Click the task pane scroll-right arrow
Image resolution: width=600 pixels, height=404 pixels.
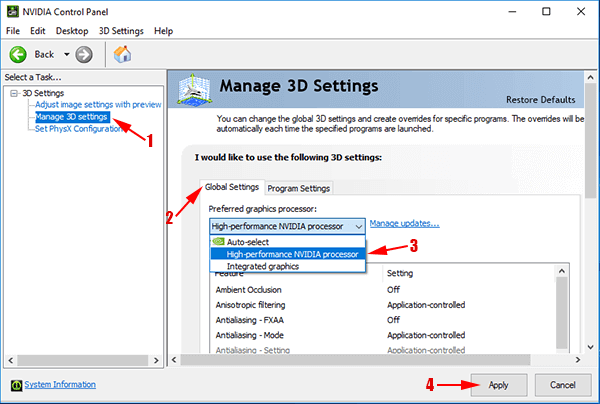156,360
